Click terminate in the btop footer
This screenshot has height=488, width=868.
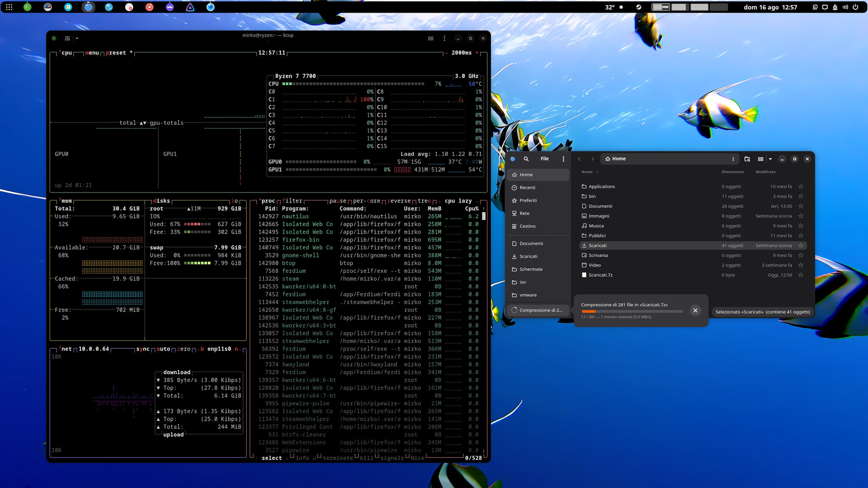(x=338, y=458)
